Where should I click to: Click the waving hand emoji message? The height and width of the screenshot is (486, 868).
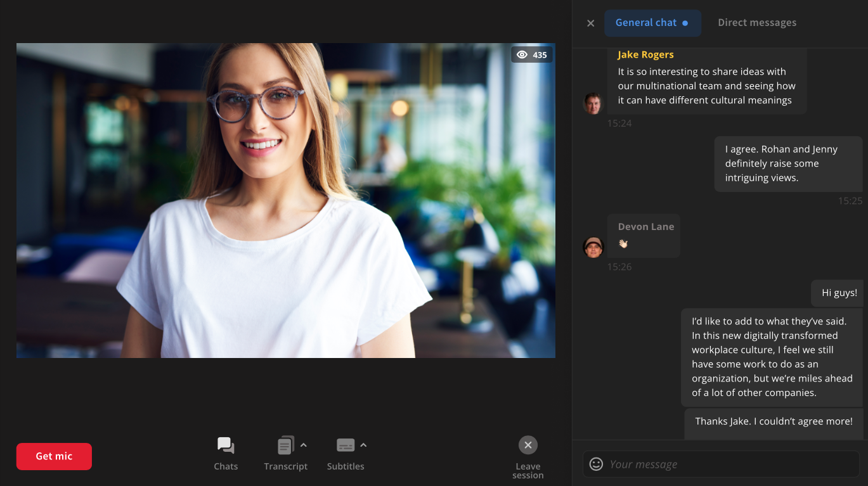pos(623,243)
